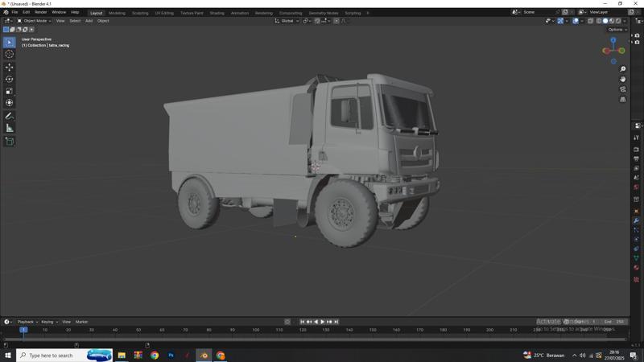Click the End frame 250 field
Screen dimensions: 644x362
click(x=613, y=322)
